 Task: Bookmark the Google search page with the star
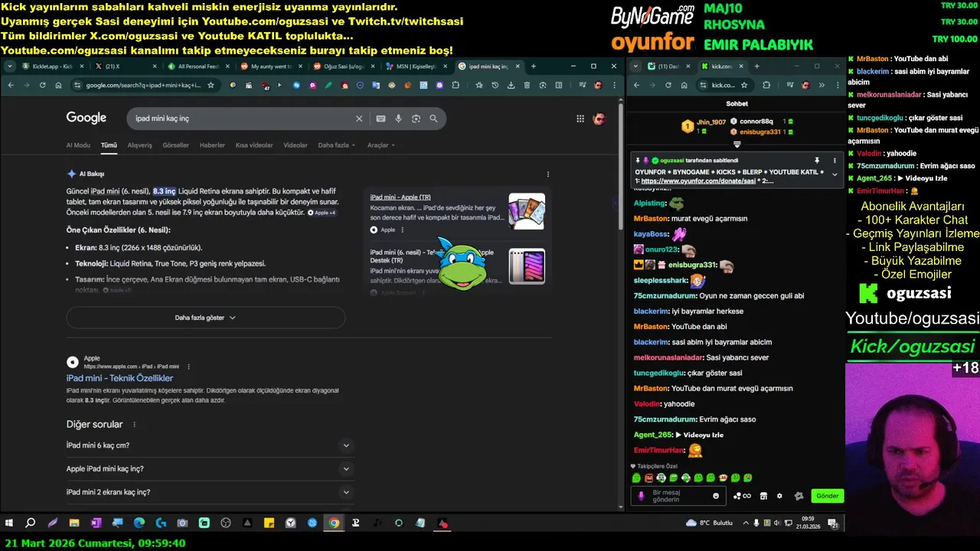click(x=211, y=85)
